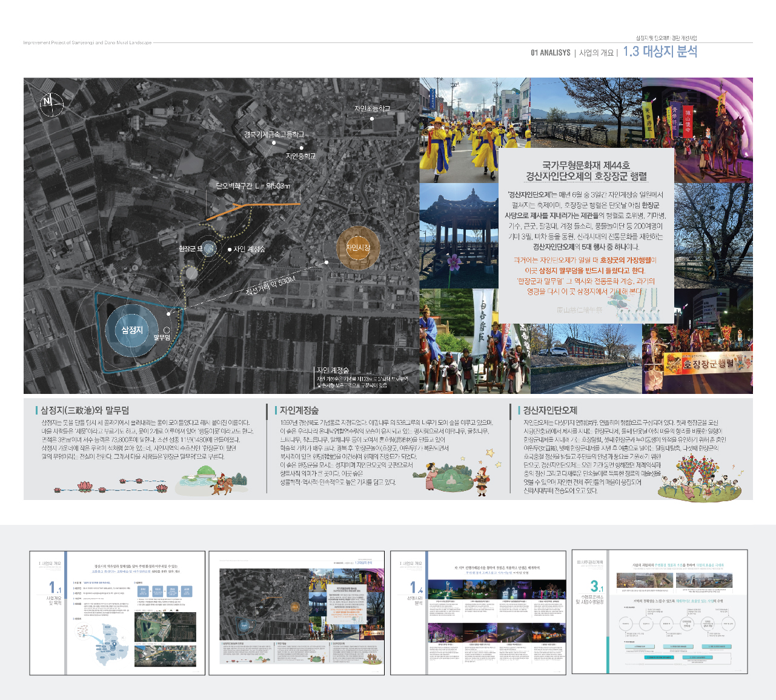Click the 자인계정숲 section heading

[x=299, y=410]
